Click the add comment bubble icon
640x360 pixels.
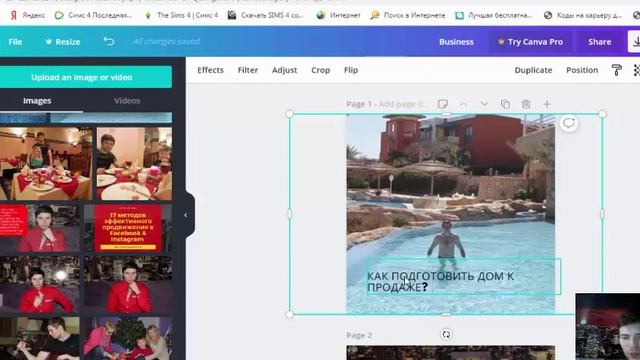click(x=569, y=123)
